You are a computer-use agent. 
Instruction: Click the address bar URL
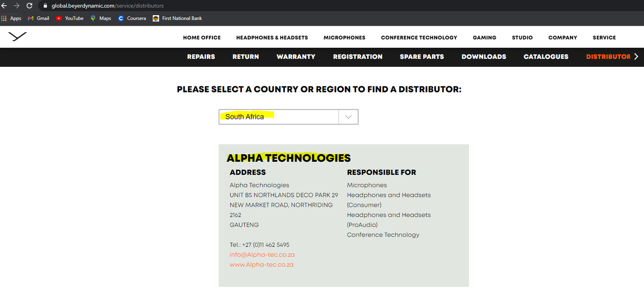pos(108,6)
